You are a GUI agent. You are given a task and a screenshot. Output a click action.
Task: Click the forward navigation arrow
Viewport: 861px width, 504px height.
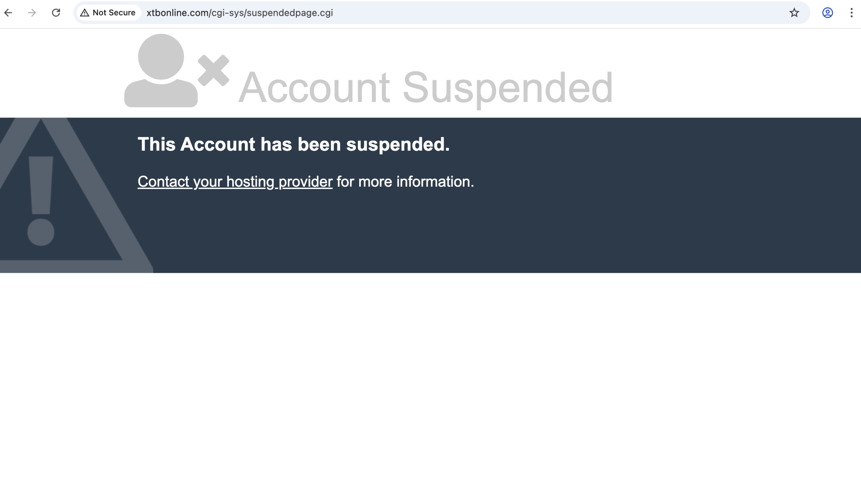[32, 13]
